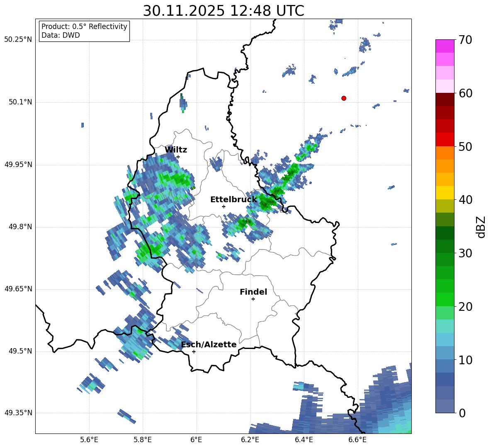Viewport: 491px width, 448px height.
Task: Click the 50 colorbar tick label
Action: click(465, 147)
